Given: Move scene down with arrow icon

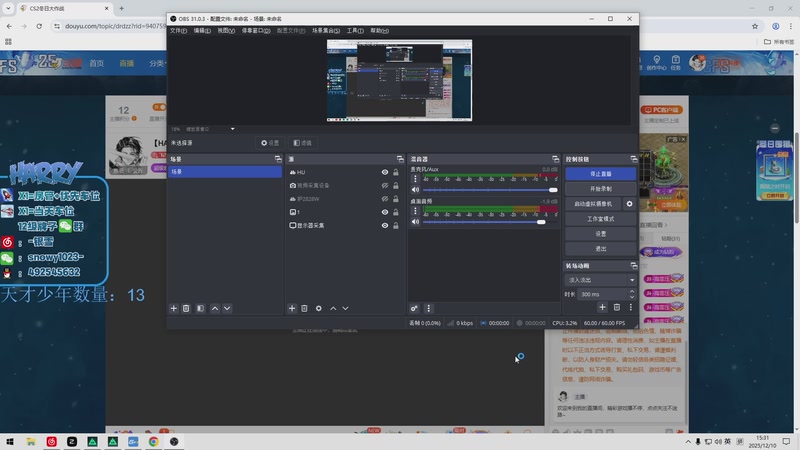Looking at the screenshot, I should [227, 308].
